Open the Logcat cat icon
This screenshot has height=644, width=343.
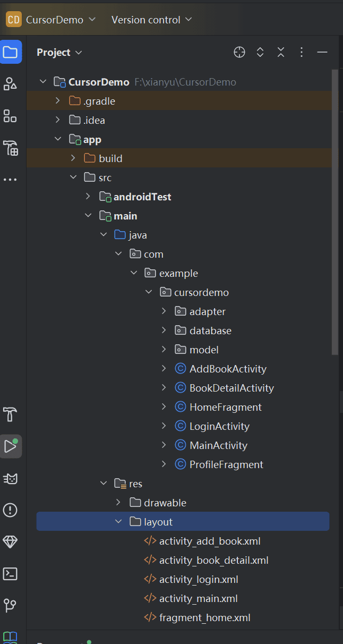coord(11,479)
